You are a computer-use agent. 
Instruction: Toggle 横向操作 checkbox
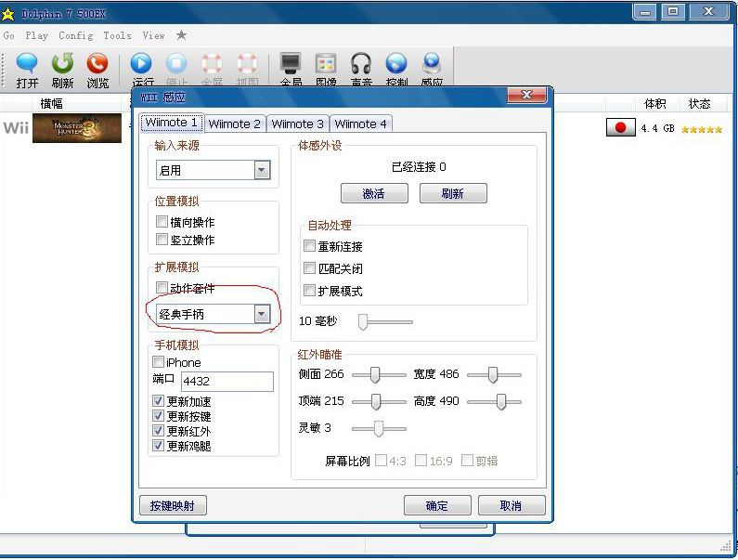point(162,221)
